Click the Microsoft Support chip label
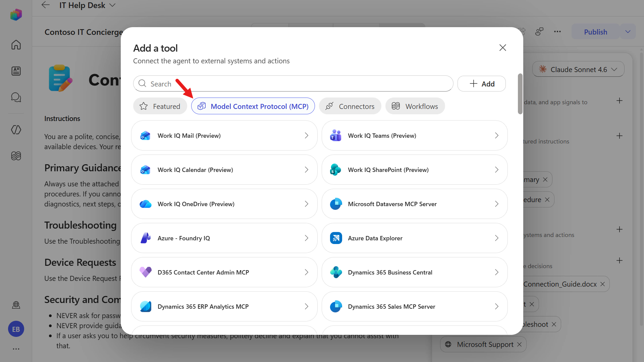 485,345
